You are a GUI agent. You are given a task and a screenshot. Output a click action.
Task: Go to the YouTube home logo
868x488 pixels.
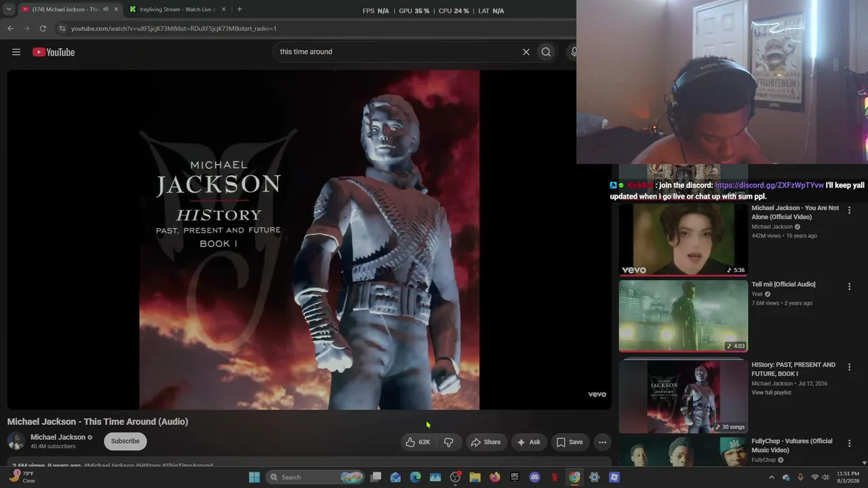(54, 52)
